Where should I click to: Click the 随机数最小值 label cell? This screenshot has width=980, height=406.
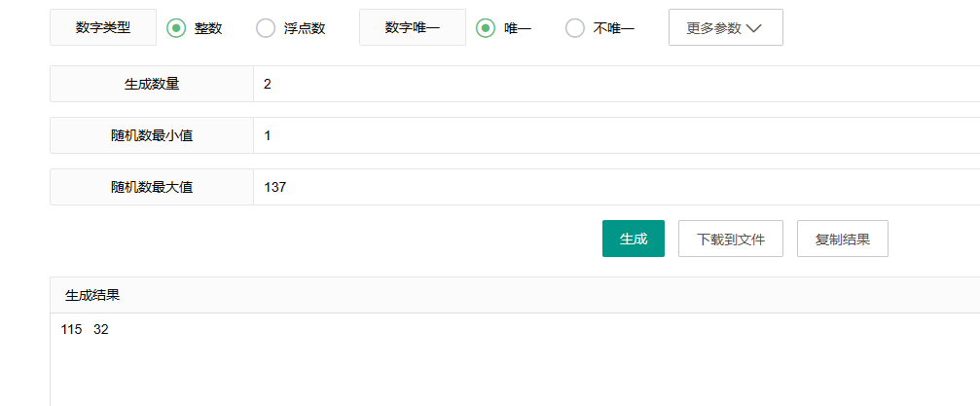[152, 135]
